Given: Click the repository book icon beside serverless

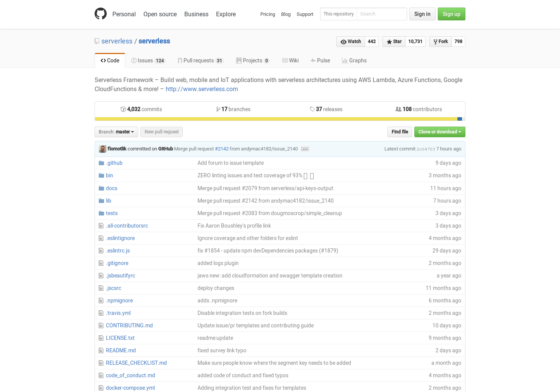Looking at the screenshot, I should pyautogui.click(x=97, y=41).
